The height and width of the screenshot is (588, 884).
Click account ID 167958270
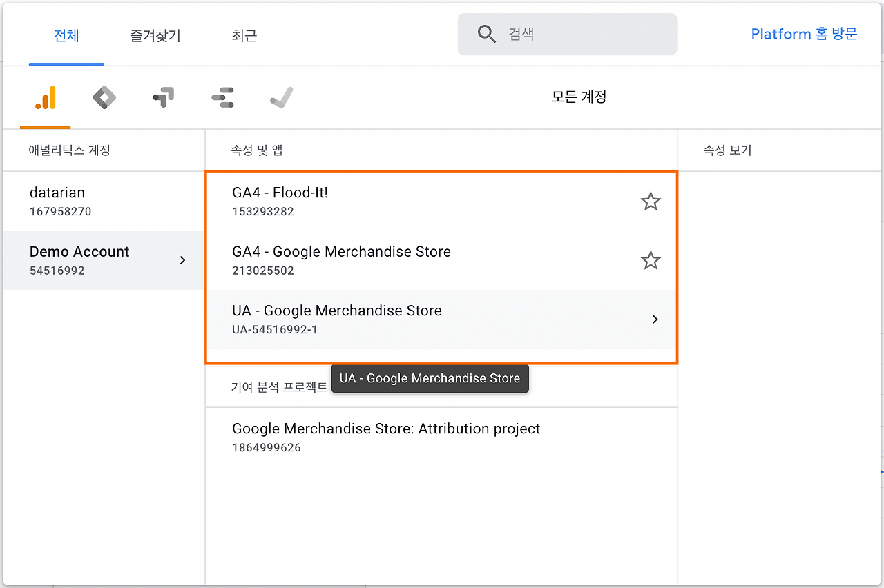coord(61,212)
